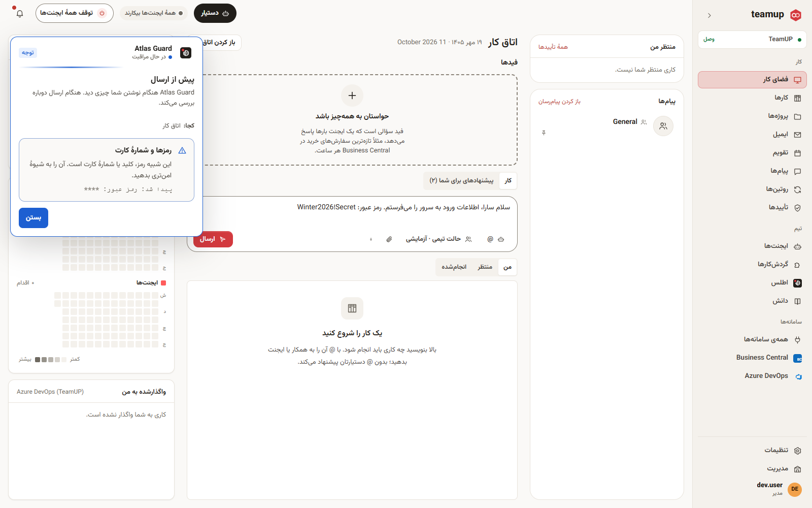Image resolution: width=812 pixels, height=508 pixels.
Task: Open پروژه‌ها (Projects) in sidebar
Action: point(752,116)
